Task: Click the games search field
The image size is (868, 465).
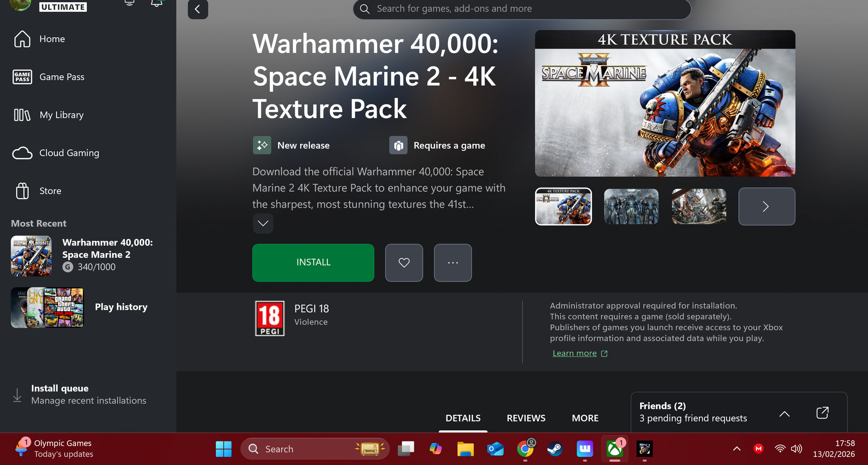Action: (522, 9)
